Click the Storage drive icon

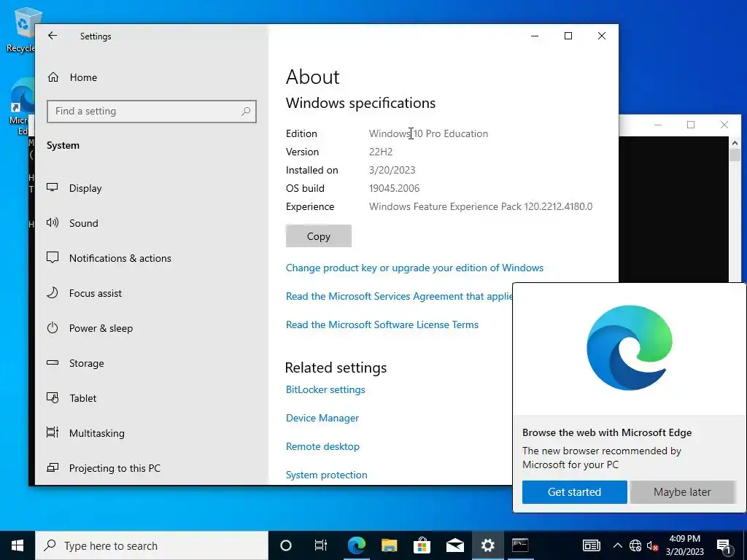click(x=53, y=362)
